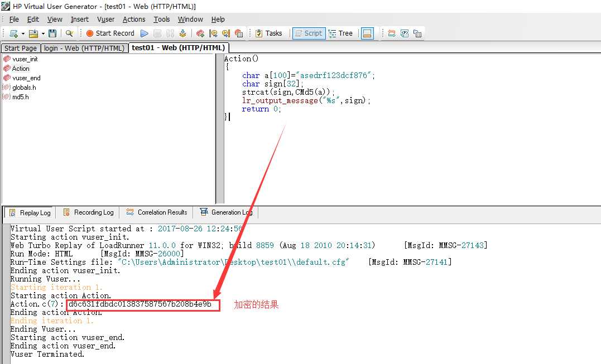601x364 pixels.
Task: Open the Replay Log tab
Action: pos(30,213)
